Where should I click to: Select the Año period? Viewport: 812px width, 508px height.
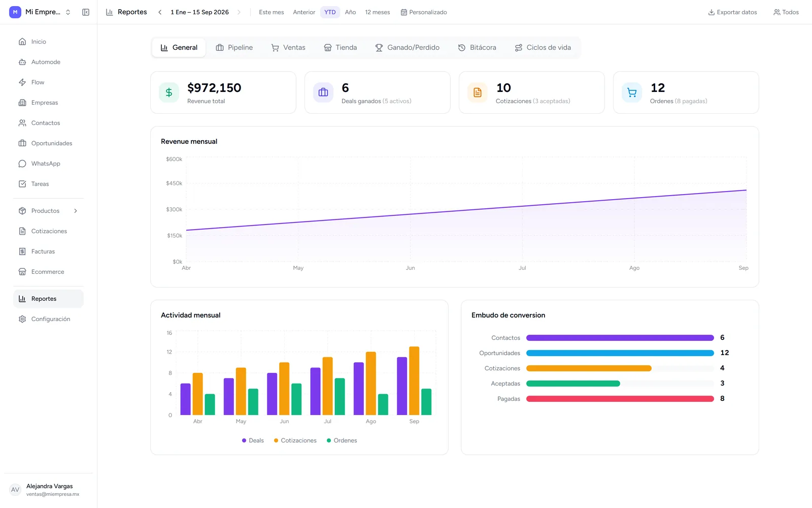pos(350,12)
